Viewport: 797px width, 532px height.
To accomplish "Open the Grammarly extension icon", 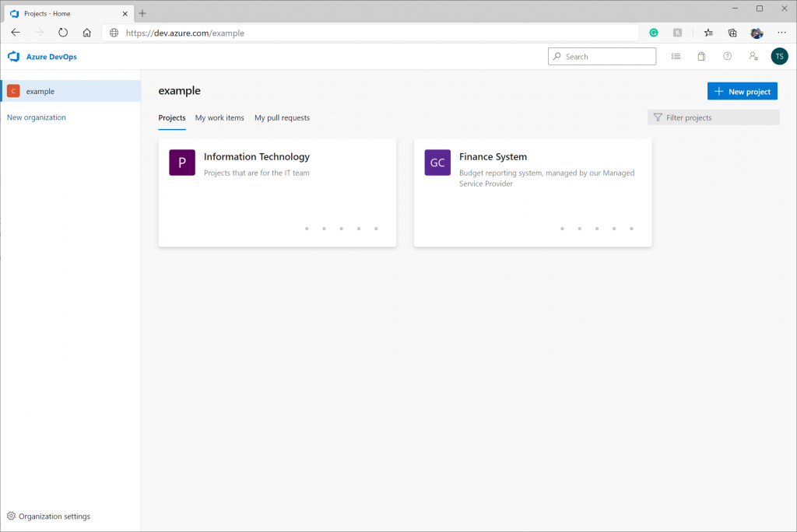I will [654, 33].
